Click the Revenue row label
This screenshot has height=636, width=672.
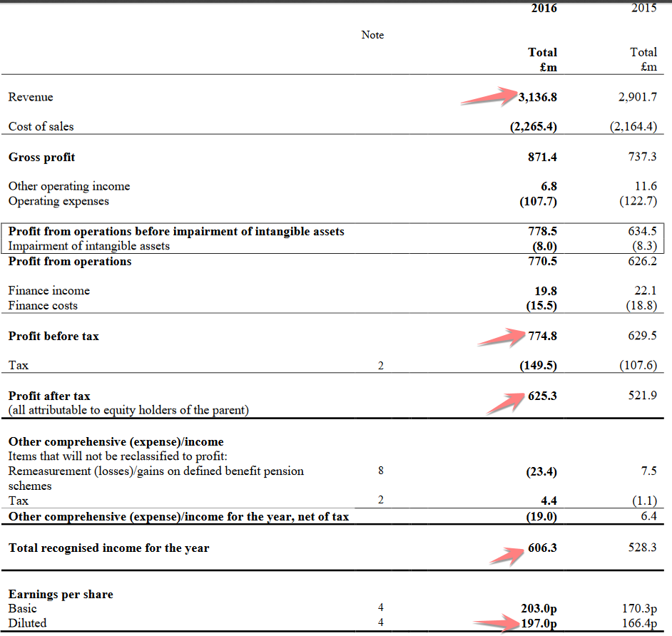[31, 97]
